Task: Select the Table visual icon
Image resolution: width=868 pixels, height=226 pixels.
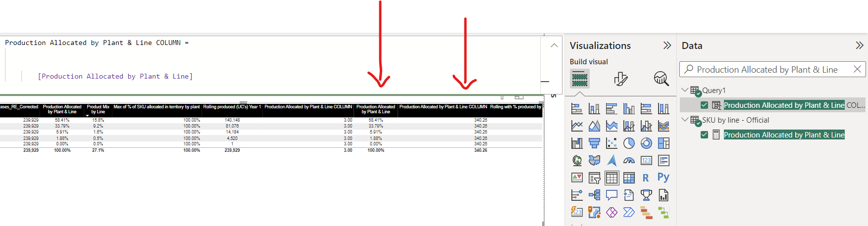Action: point(612,178)
